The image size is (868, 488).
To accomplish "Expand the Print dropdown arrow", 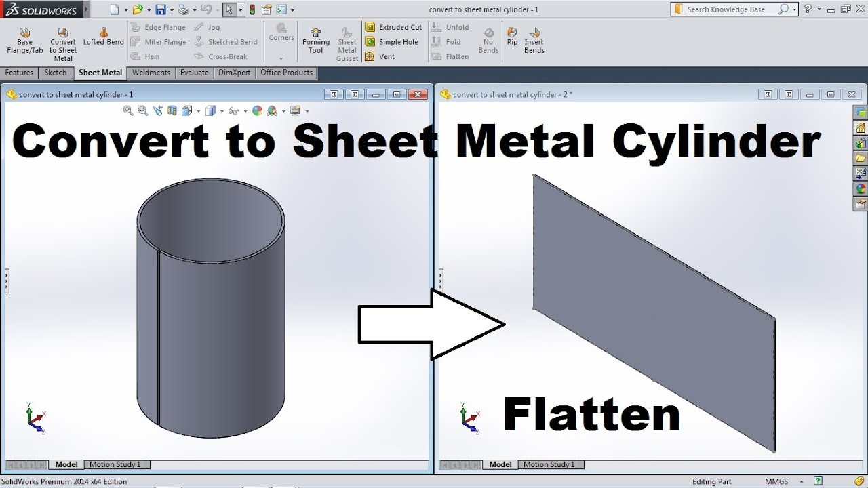I will click(x=193, y=10).
